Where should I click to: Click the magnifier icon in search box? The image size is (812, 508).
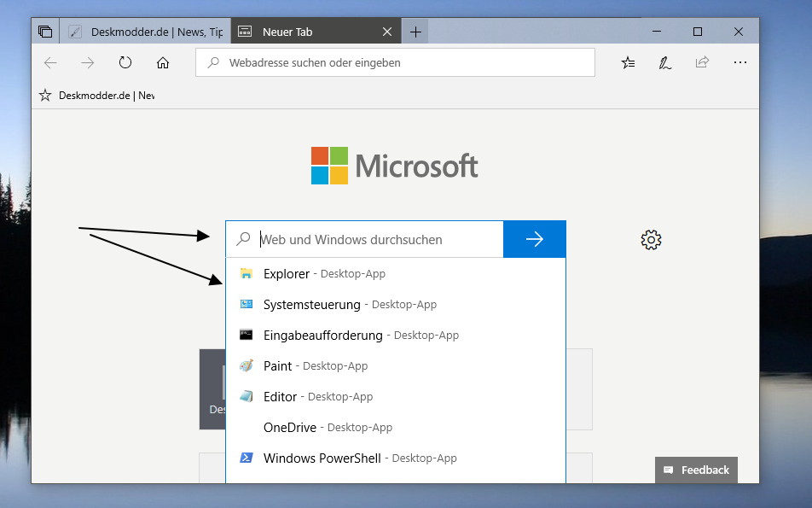coord(243,238)
